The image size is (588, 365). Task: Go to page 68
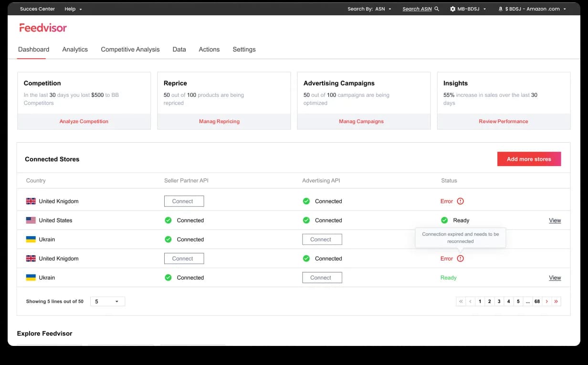point(537,302)
